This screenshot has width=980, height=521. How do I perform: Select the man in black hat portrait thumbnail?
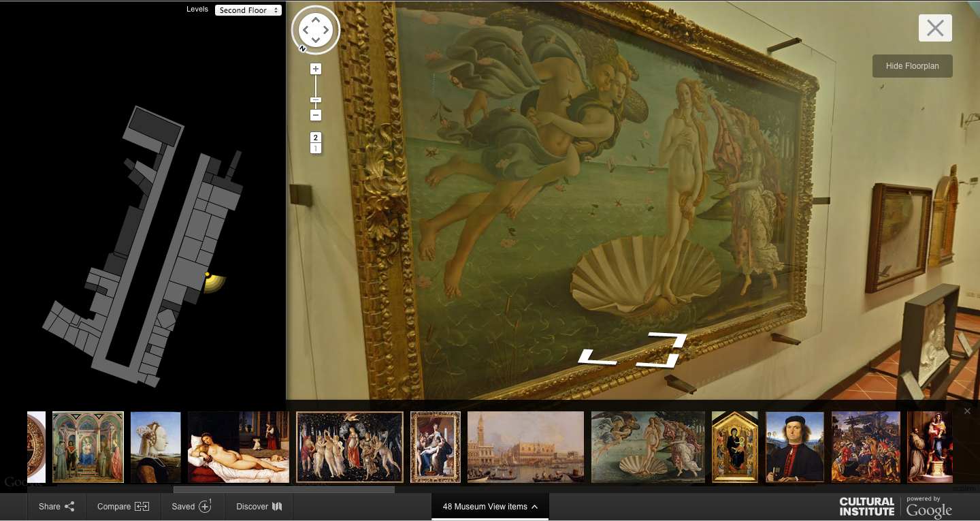[x=795, y=447]
